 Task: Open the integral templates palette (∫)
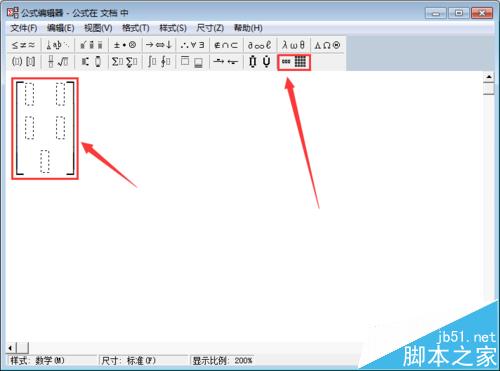coord(159,62)
